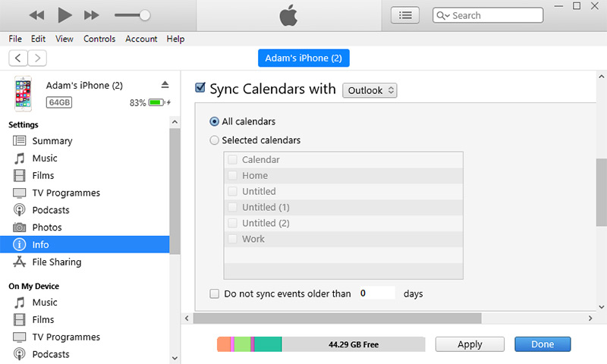Screen dimensions: 607x364
Task: Select TV Programmes icon in Settings
Action: coord(20,193)
